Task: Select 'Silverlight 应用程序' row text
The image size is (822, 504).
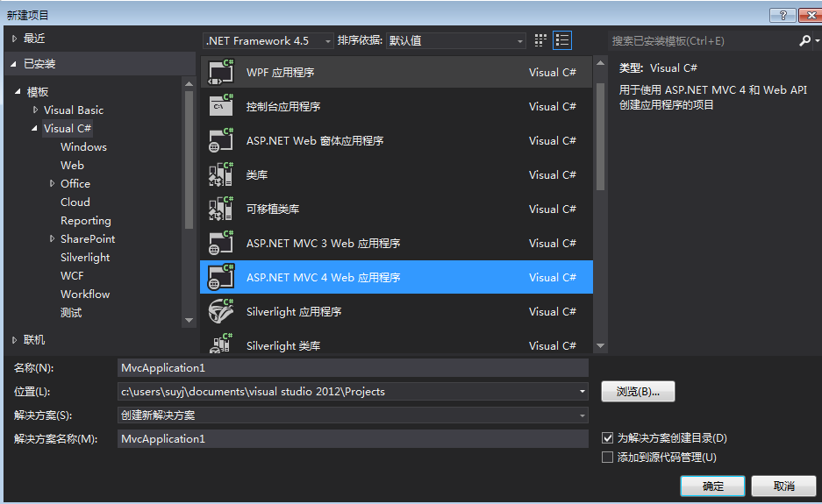Action: pos(294,312)
